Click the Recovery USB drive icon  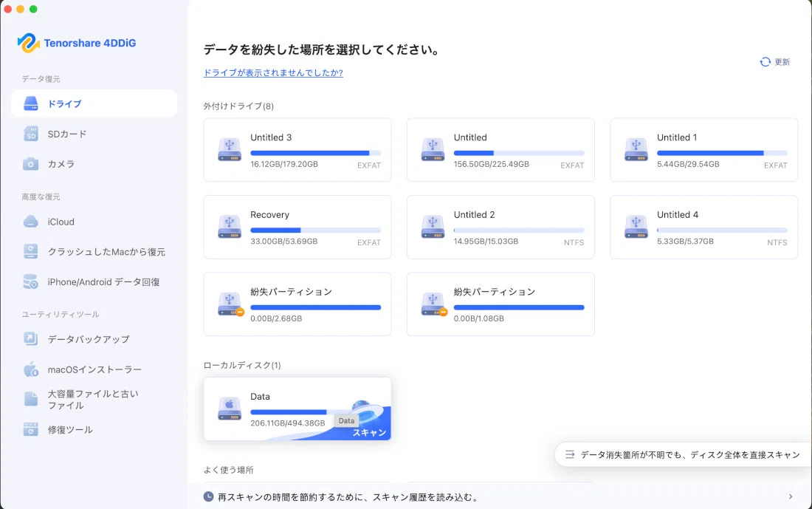click(230, 227)
